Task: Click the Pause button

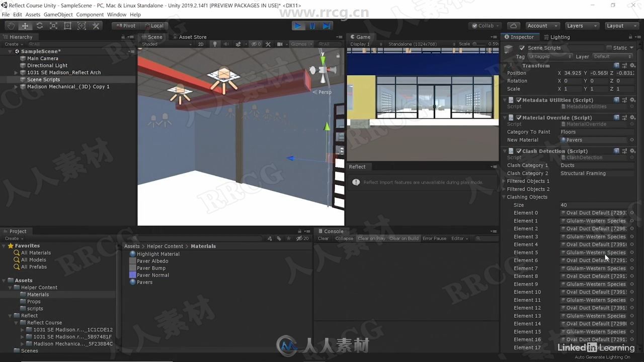Action: pos(312,26)
